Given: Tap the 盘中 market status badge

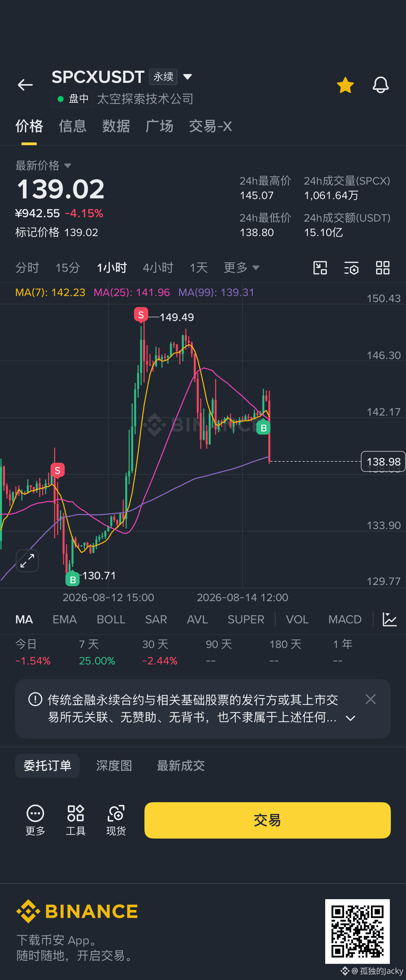Looking at the screenshot, I should tap(72, 99).
